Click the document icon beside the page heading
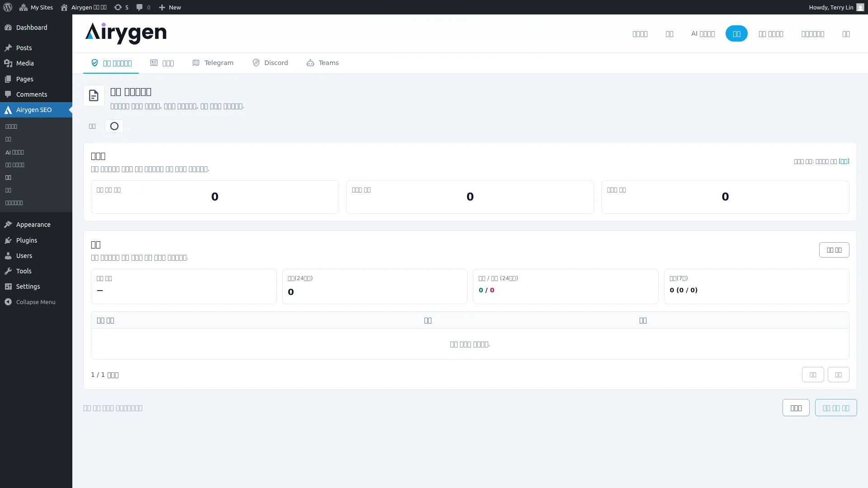Viewport: 868px width, 488px height. (x=94, y=96)
